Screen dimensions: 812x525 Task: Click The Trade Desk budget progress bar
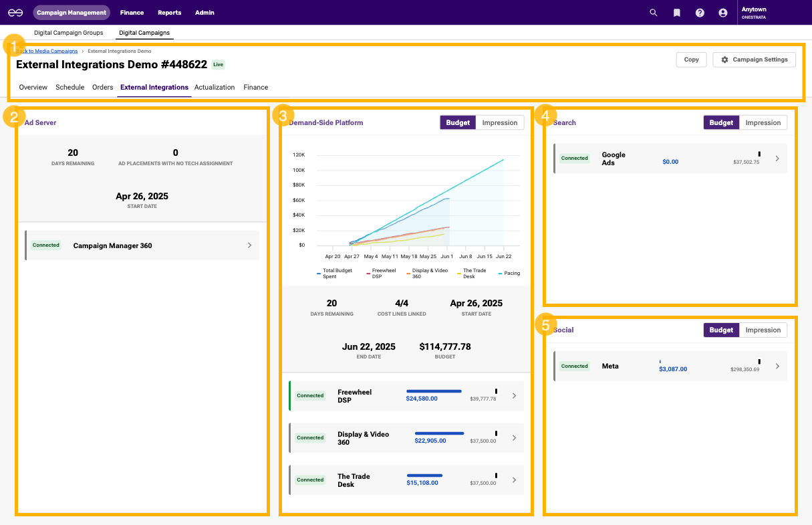[424, 476]
